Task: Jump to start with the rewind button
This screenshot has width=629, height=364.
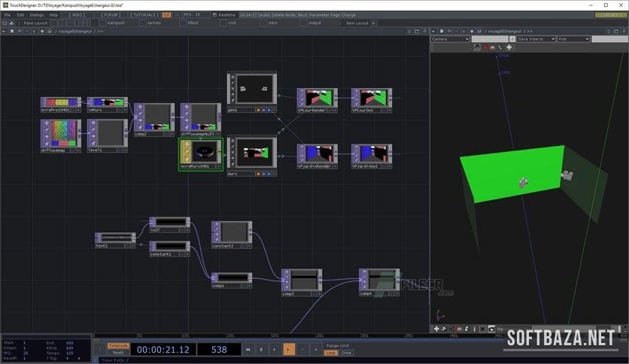Action: click(248, 349)
